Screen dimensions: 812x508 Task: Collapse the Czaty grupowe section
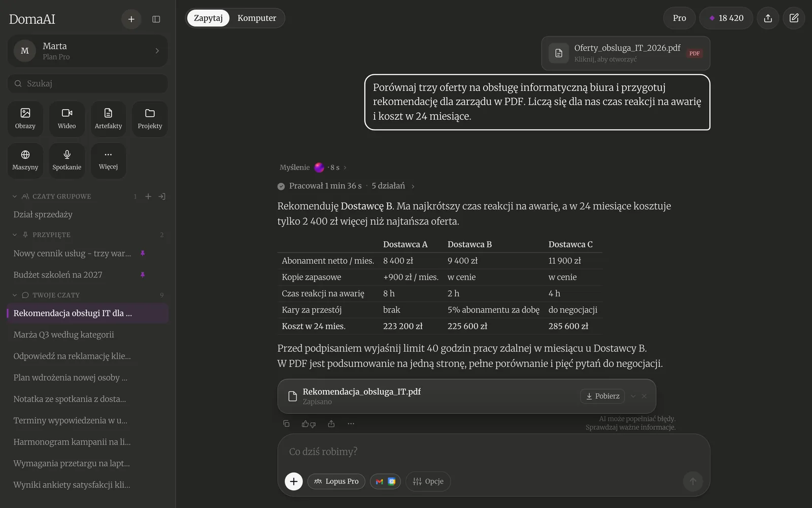(15, 197)
